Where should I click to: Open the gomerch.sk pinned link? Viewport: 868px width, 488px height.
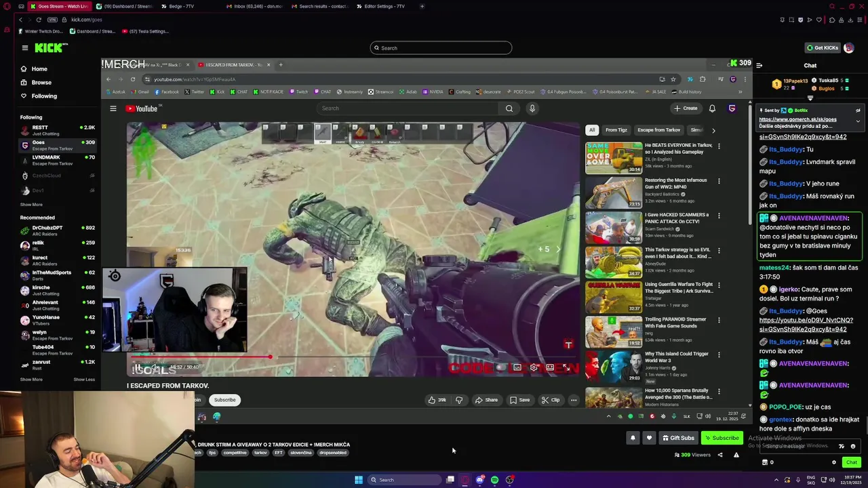pyautogui.click(x=797, y=119)
